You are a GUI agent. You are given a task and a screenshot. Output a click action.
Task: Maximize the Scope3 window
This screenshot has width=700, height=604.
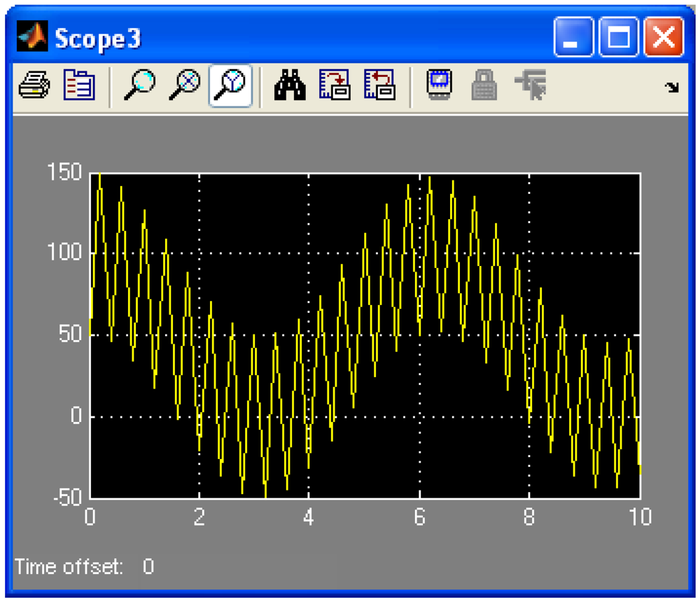click(618, 38)
